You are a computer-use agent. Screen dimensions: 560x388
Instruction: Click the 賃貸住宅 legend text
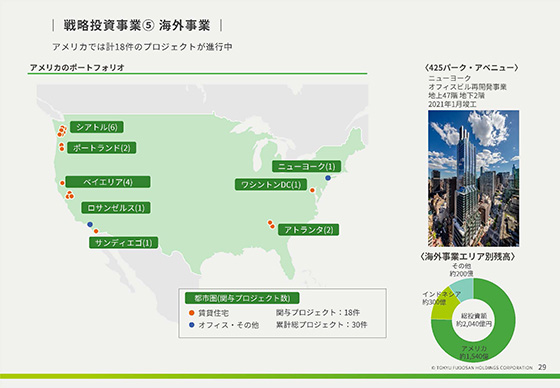(x=213, y=313)
